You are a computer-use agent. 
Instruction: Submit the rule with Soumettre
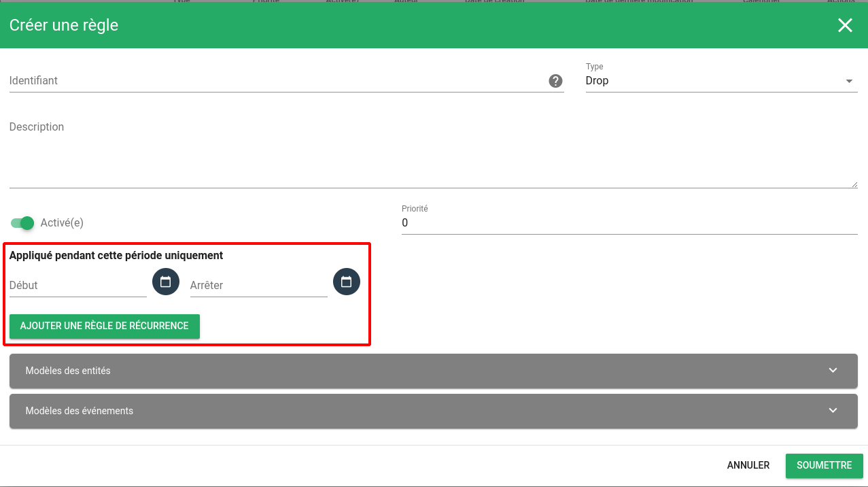824,465
